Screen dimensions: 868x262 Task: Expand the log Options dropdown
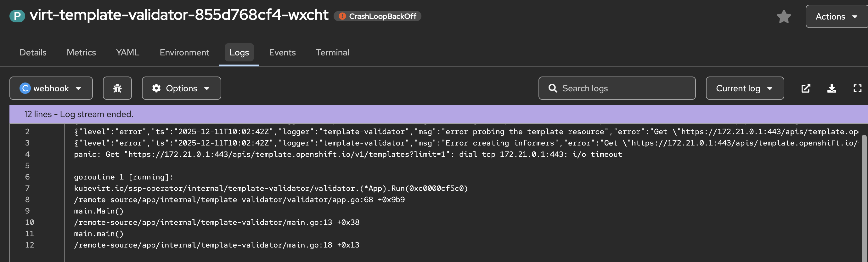pyautogui.click(x=181, y=88)
